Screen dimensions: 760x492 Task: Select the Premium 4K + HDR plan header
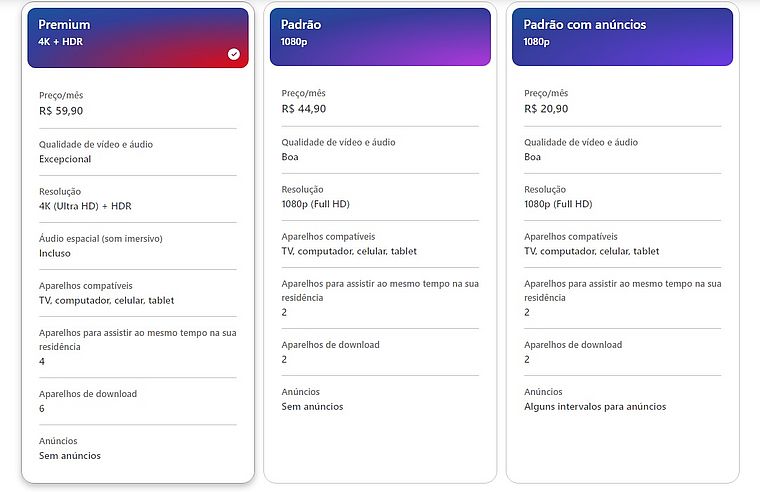(138, 37)
